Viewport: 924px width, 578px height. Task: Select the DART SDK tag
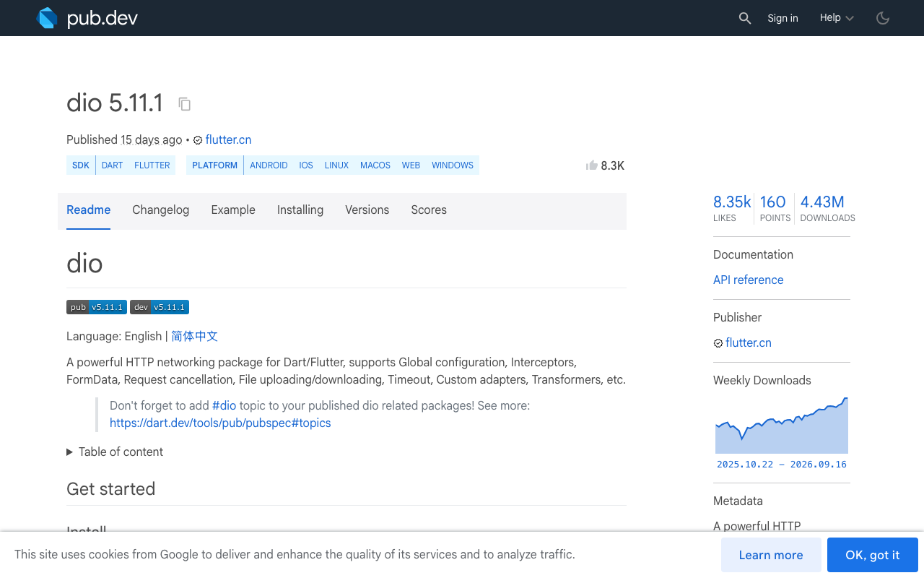(112, 165)
